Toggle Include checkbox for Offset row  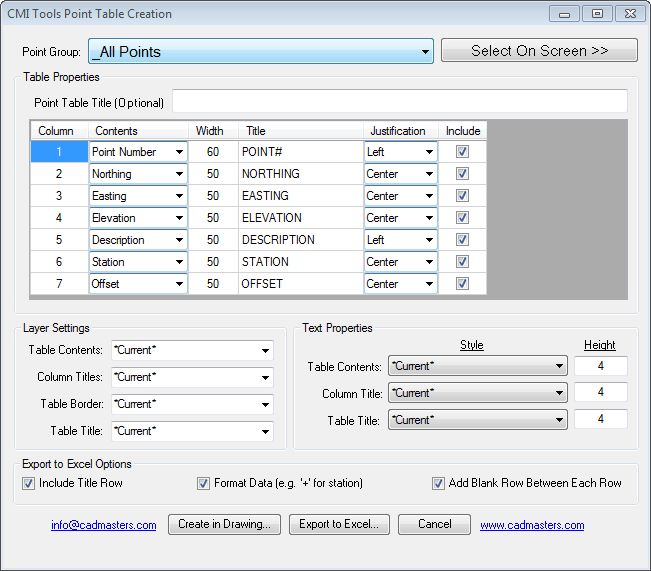[462, 284]
